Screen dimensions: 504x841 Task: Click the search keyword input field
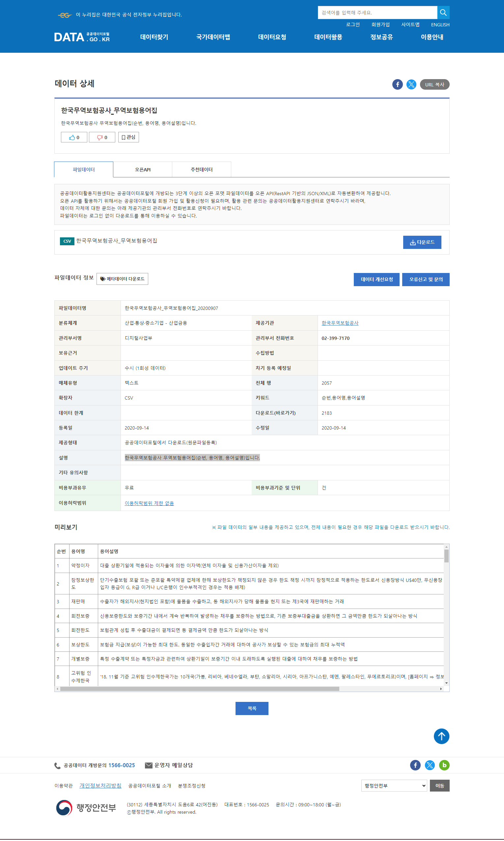click(x=377, y=13)
